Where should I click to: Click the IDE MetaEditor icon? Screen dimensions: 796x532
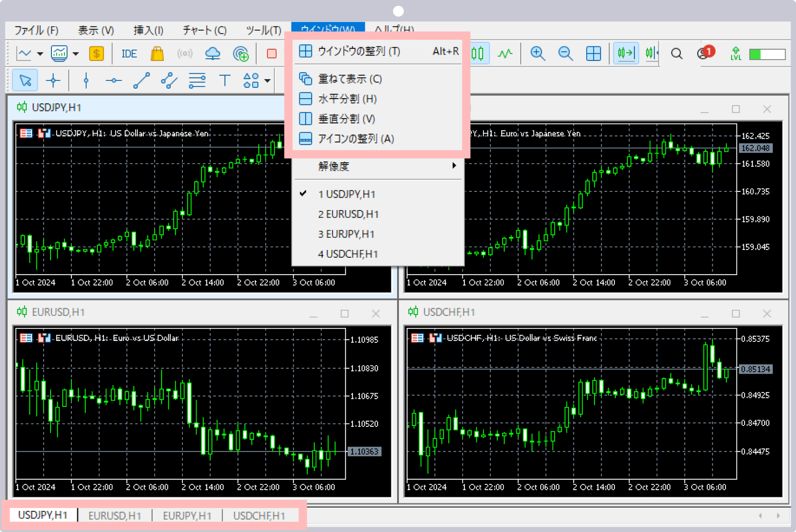coord(129,54)
